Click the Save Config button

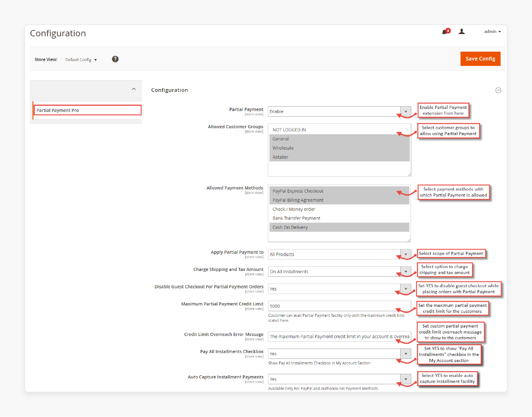coord(480,59)
